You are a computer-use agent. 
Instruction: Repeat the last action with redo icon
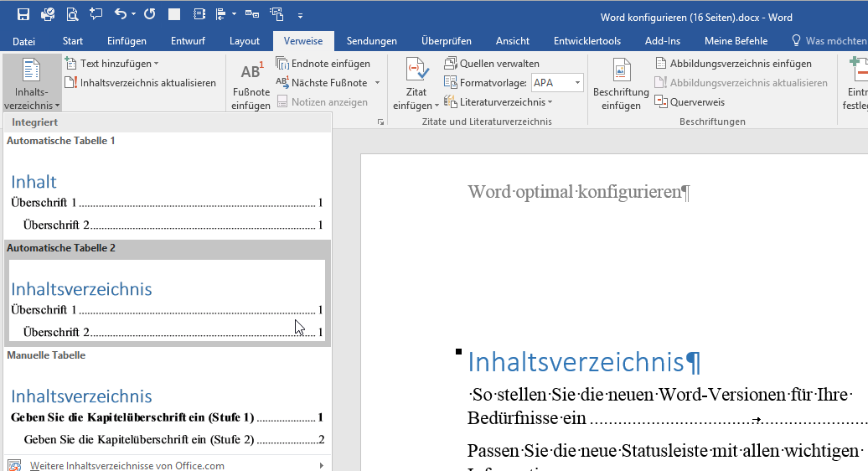(x=149, y=14)
